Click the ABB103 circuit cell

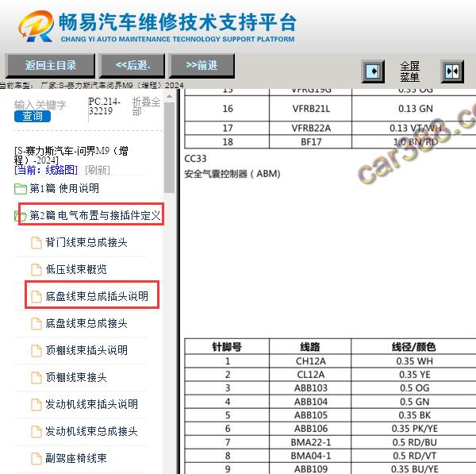click(x=310, y=388)
